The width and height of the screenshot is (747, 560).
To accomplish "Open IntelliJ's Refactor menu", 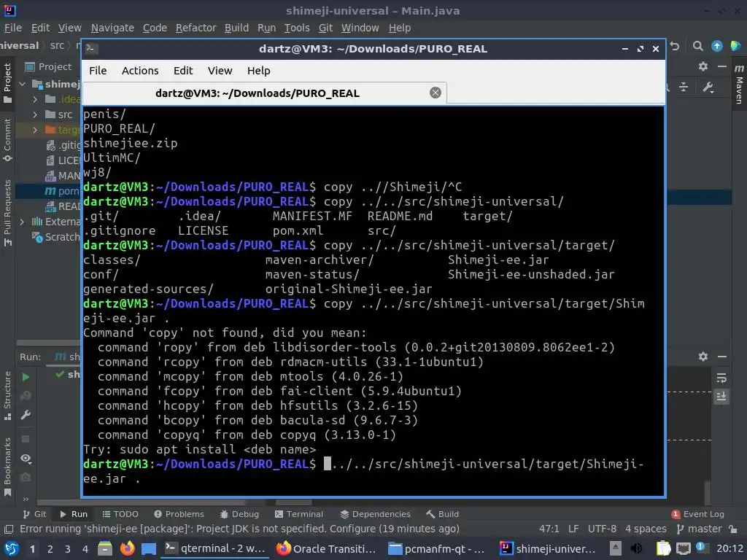I will [196, 28].
